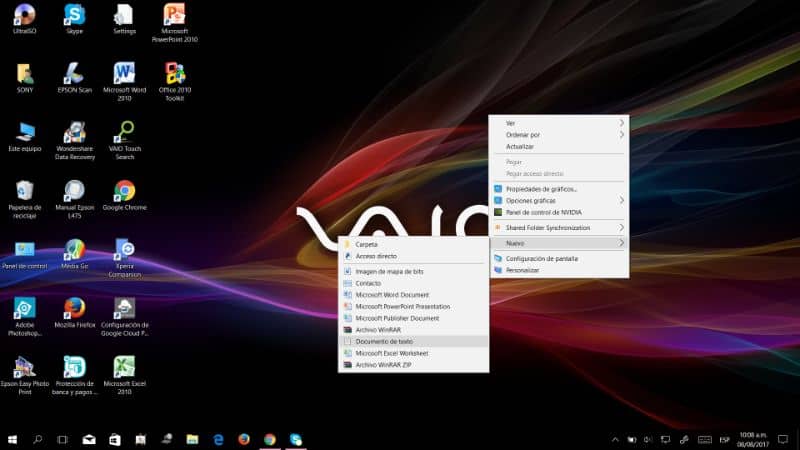Switch to Skype in the taskbar

click(x=296, y=439)
